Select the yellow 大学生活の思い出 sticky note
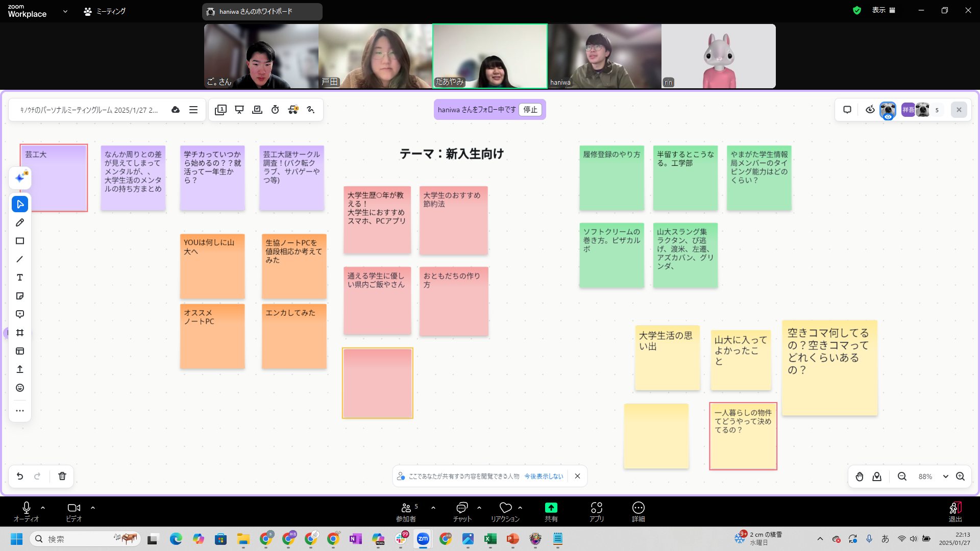980x551 pixels. (667, 358)
